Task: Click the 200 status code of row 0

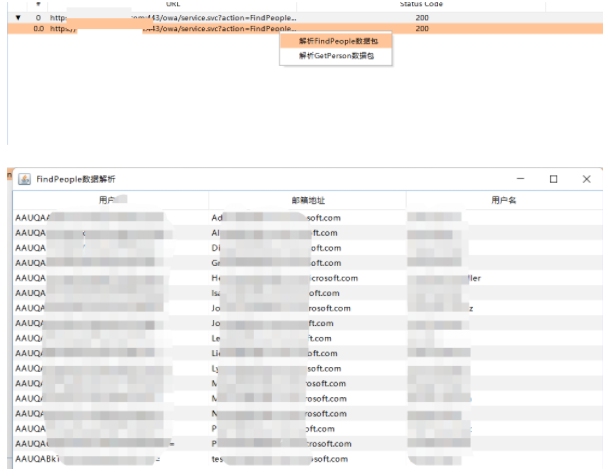Action: pyautogui.click(x=421, y=18)
